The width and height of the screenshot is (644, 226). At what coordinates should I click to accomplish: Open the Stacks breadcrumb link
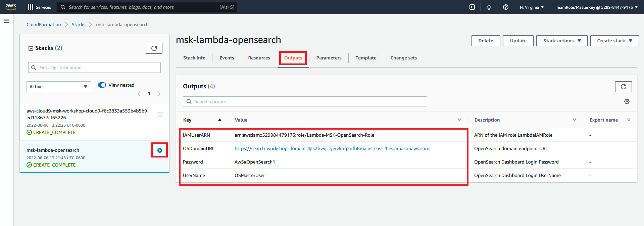pos(79,25)
